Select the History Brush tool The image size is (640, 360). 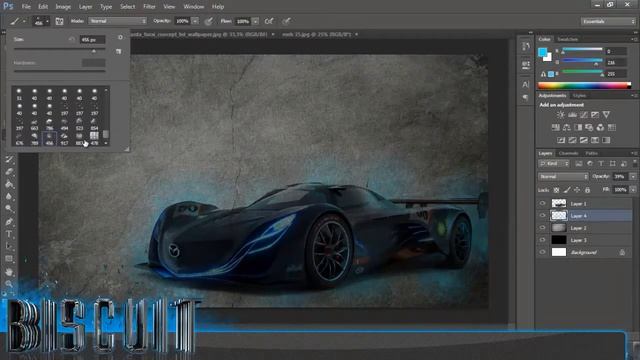[x=9, y=160]
